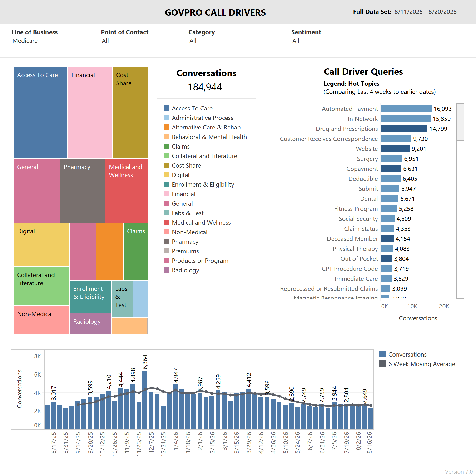This screenshot has height=476, width=476.
Task: Select the Financial treemap tile
Action: click(90, 112)
